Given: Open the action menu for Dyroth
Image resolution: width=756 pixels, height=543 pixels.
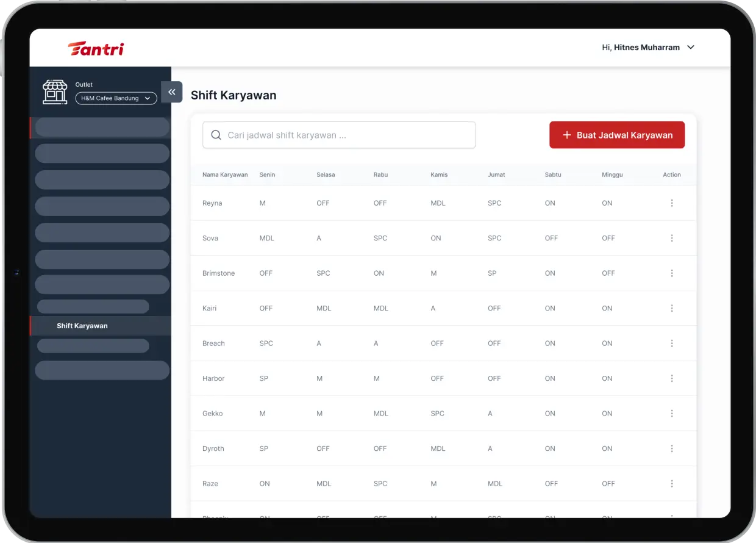Looking at the screenshot, I should 671,448.
